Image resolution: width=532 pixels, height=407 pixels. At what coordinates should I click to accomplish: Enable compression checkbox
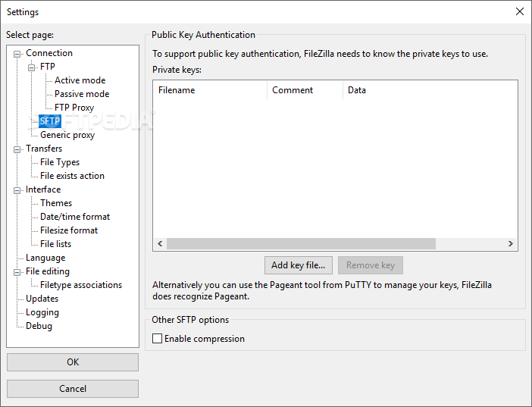coord(157,339)
